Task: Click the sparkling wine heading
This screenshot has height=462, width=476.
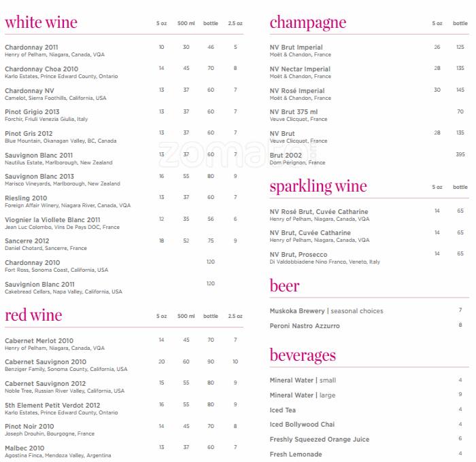Action: (x=318, y=186)
